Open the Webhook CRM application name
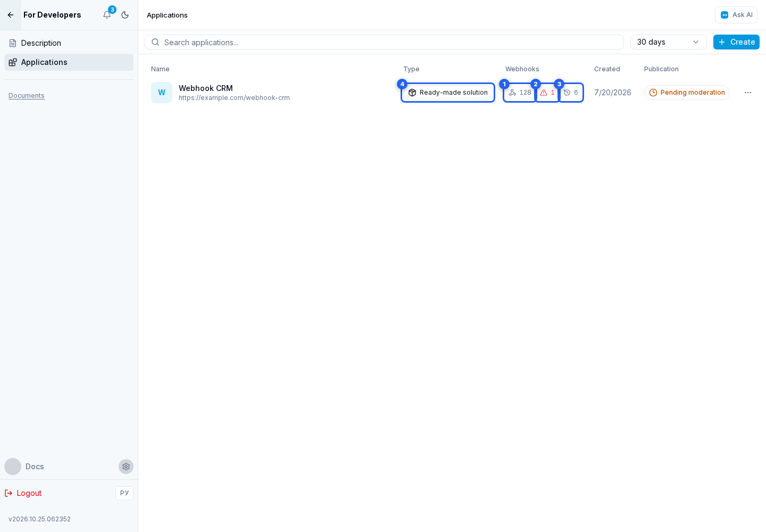The image size is (766, 532). pos(206,88)
